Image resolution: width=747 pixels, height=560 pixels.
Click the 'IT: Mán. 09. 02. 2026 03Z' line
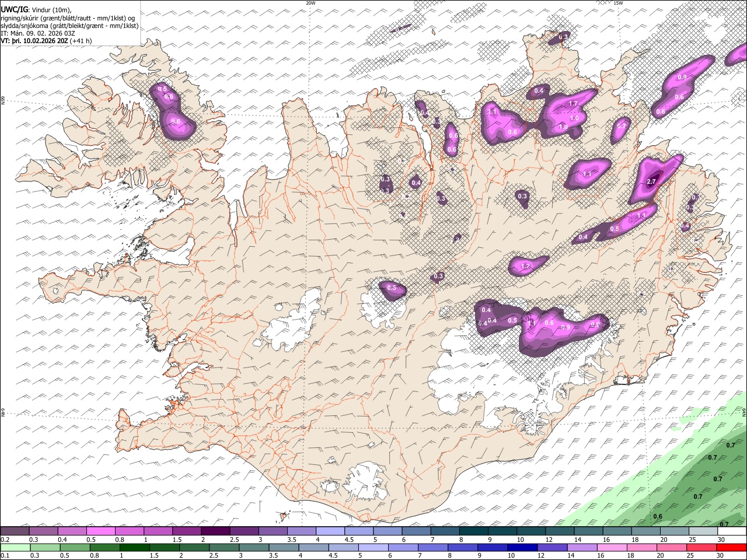point(38,33)
